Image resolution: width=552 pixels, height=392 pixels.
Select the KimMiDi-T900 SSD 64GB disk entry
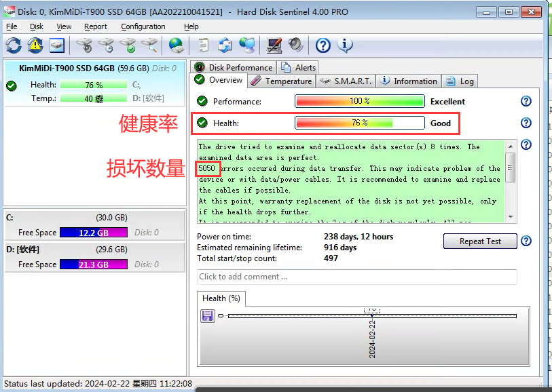pos(94,83)
